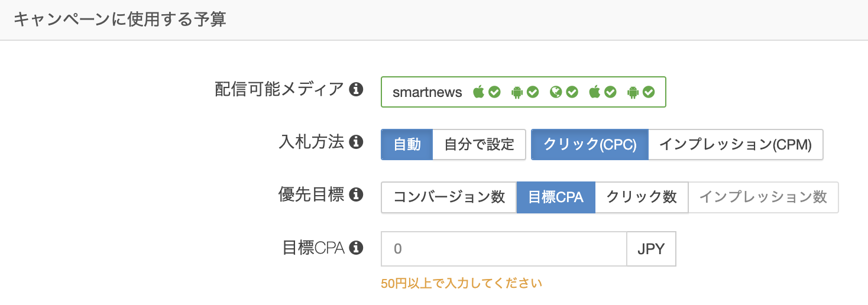Choose クリック(CPC) billing option
The width and height of the screenshot is (868, 305).
[590, 145]
